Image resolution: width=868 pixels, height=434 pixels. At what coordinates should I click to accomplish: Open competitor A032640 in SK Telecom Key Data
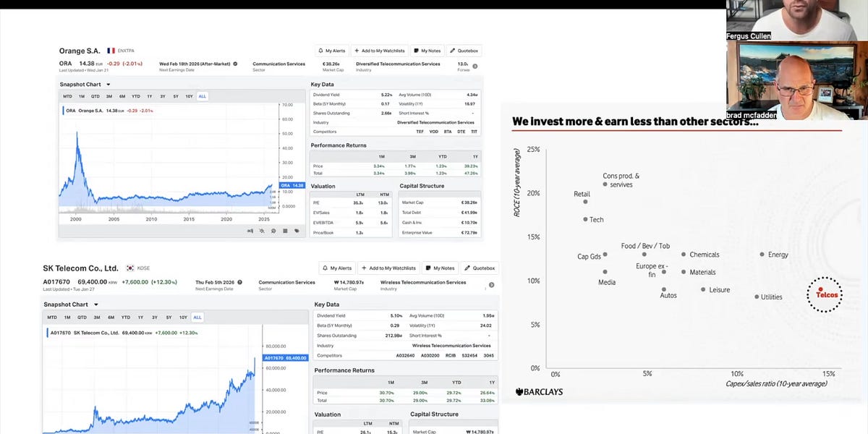pyautogui.click(x=404, y=355)
